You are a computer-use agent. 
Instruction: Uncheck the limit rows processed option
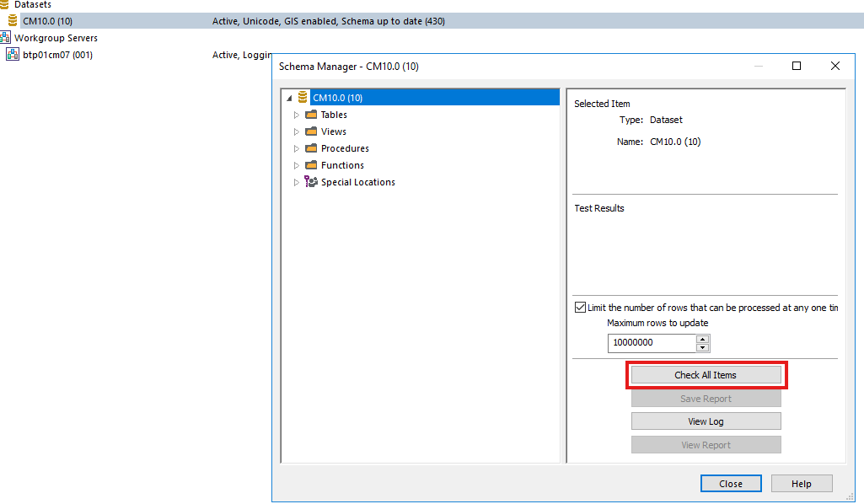578,307
